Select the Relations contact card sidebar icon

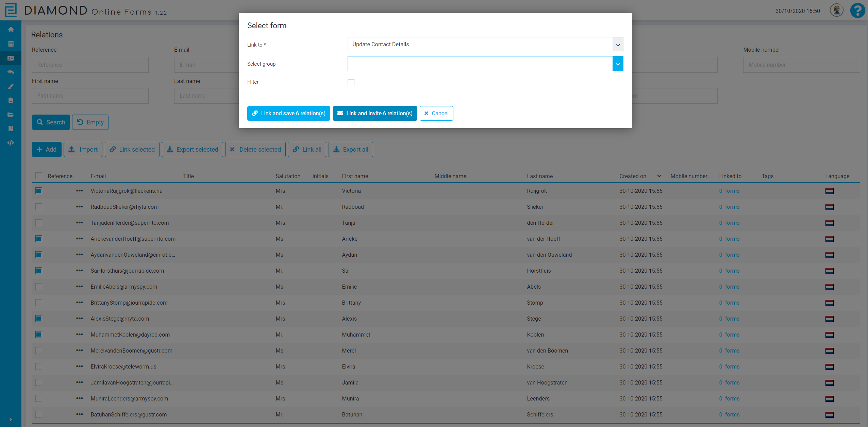[11, 58]
